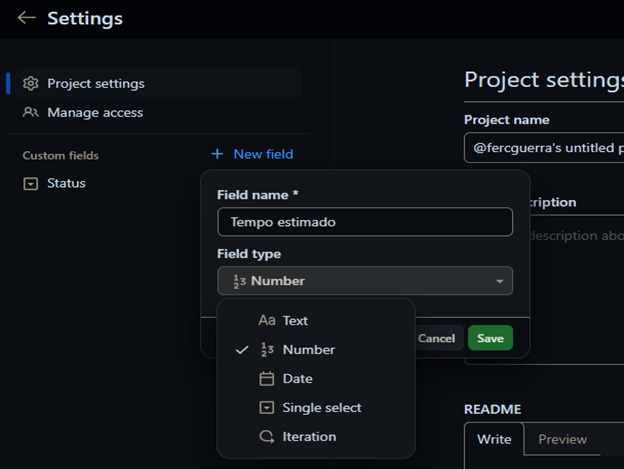Click the plus icon beside New field

217,154
